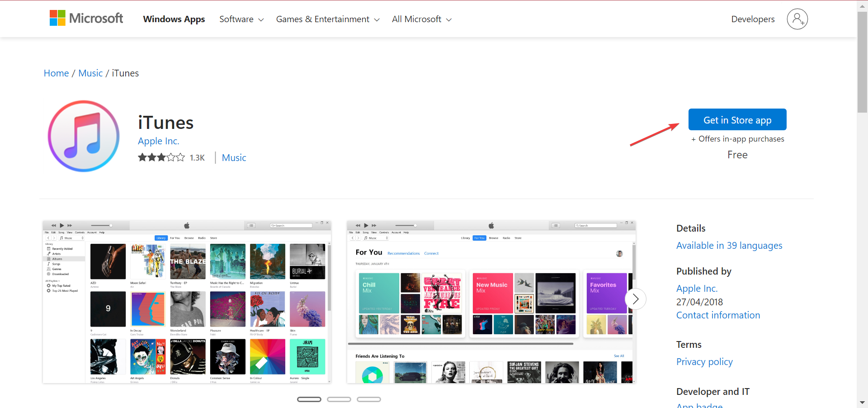
Task: Go to Home breadcrumb
Action: (57, 73)
